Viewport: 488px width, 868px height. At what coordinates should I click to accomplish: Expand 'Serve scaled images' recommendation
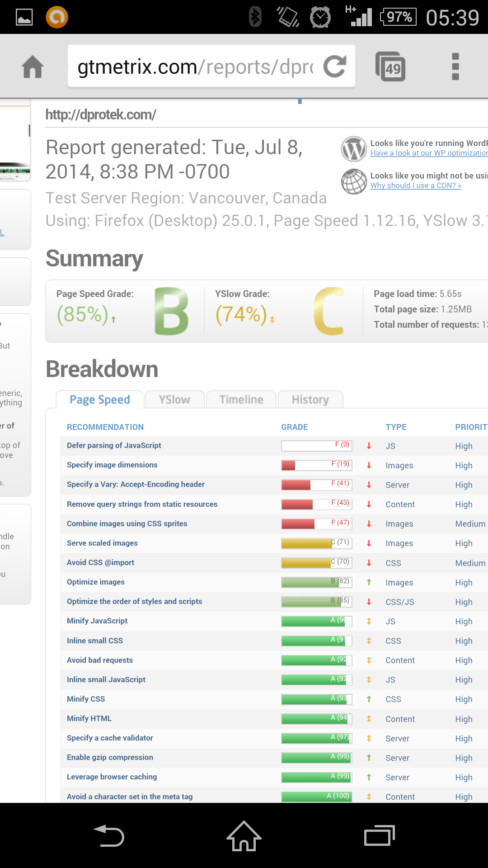tap(102, 543)
